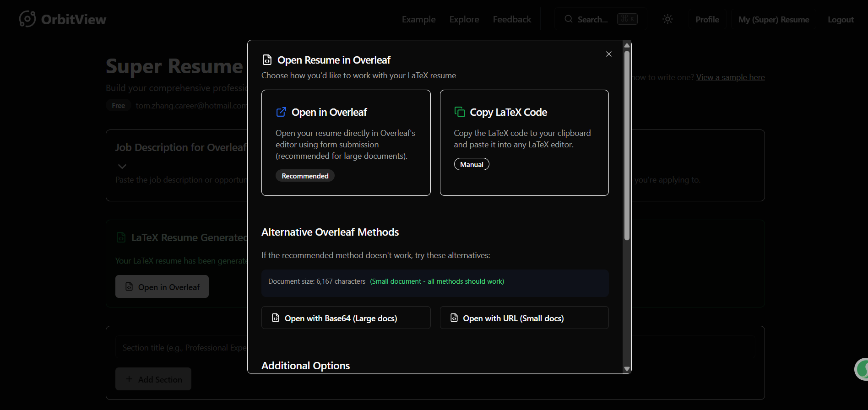Select the Open in Overleaf card

click(346, 143)
